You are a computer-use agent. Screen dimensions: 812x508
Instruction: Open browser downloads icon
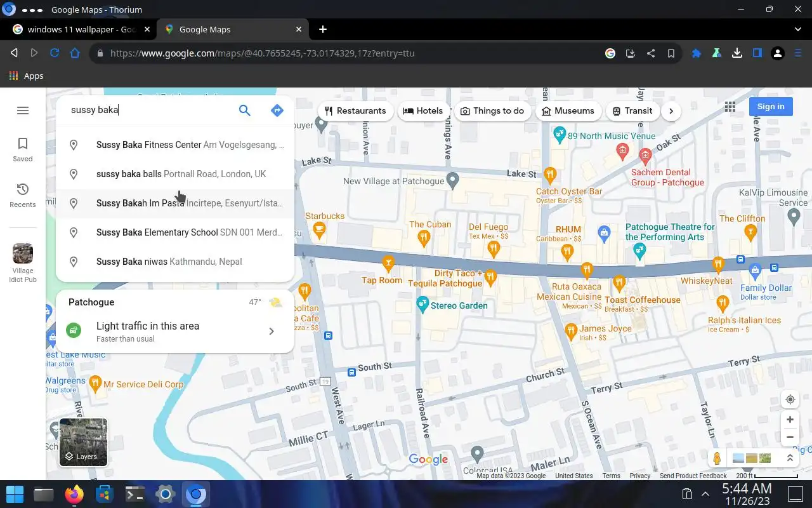click(x=737, y=53)
